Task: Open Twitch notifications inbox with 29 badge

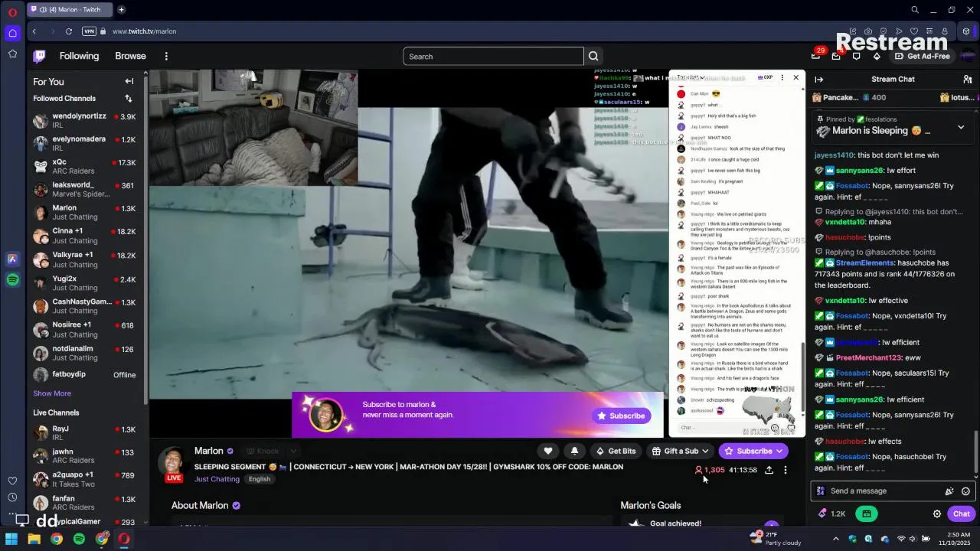Action: (816, 56)
